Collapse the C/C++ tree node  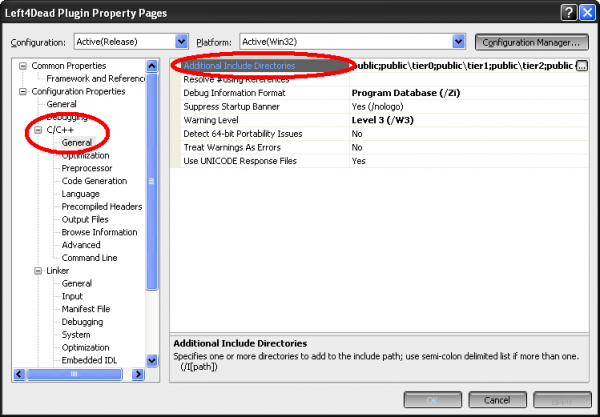(x=38, y=130)
